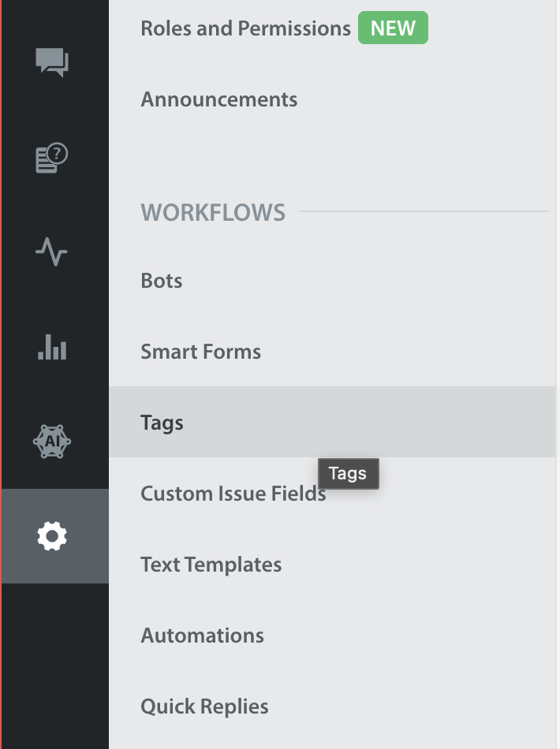The height and width of the screenshot is (749, 560).
Task: Open the activity pulse line icon
Action: (51, 252)
